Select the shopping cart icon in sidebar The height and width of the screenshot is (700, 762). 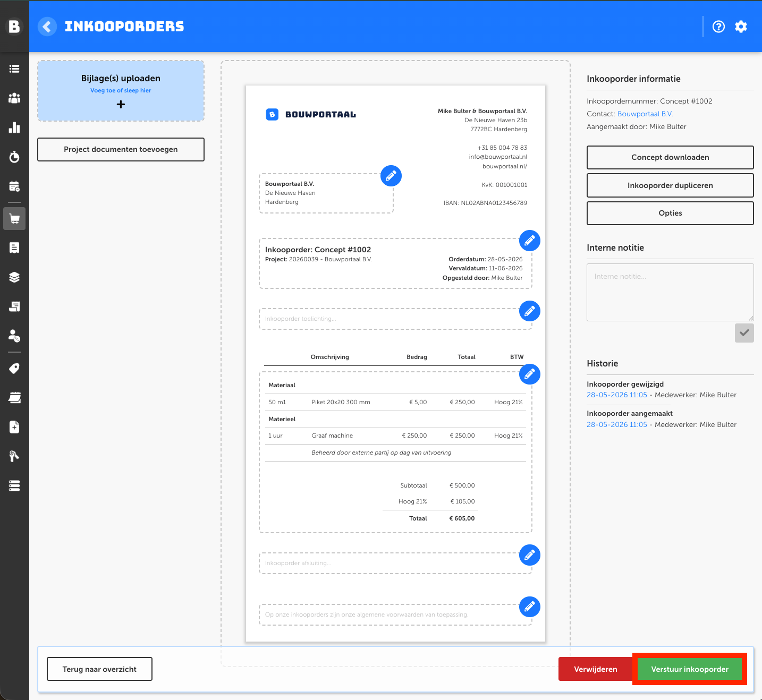click(x=14, y=219)
